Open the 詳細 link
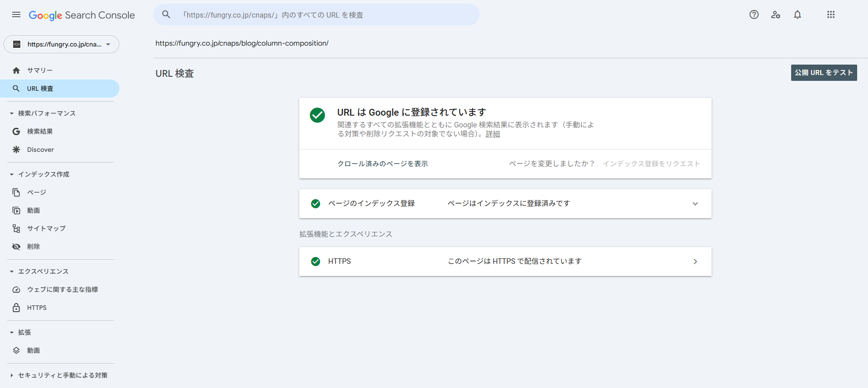868x388 pixels. point(493,134)
